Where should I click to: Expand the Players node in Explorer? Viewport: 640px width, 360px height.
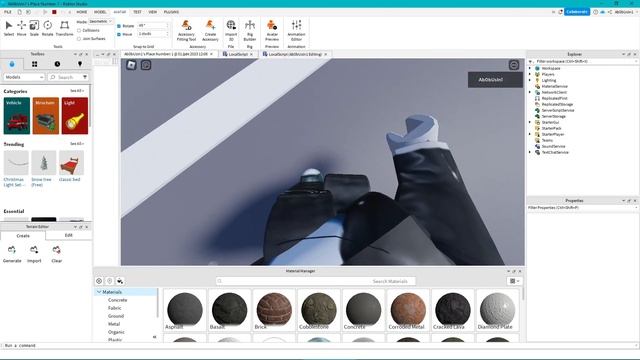[530, 74]
